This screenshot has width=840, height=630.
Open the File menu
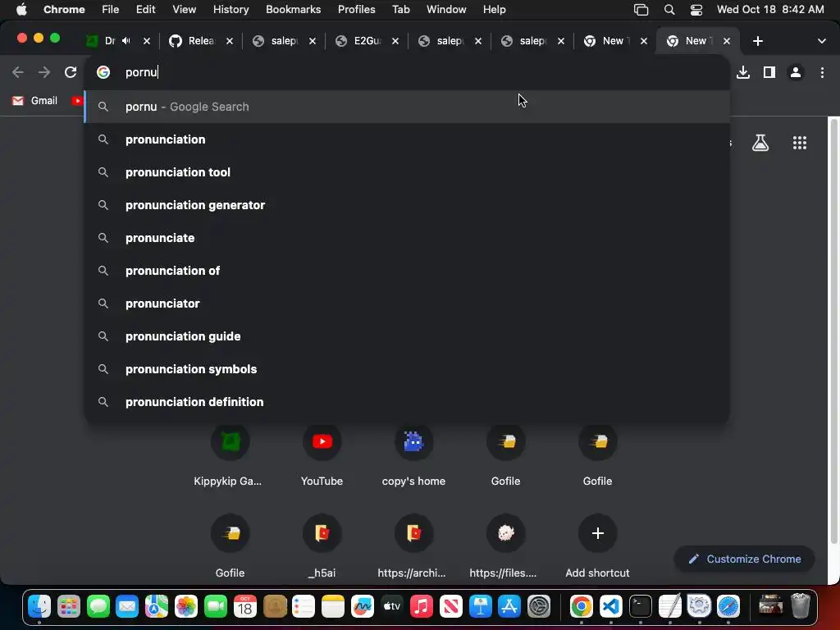click(x=111, y=10)
